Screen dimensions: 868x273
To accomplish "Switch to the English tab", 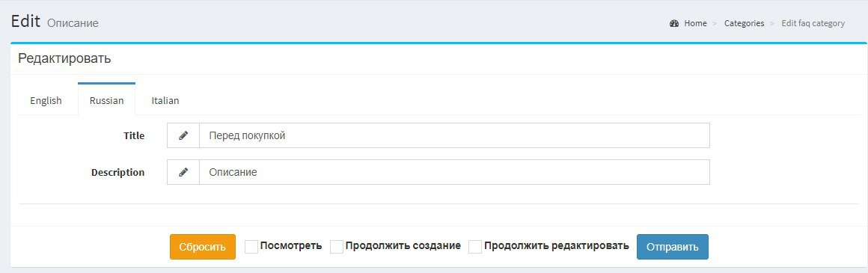I will pos(46,101).
